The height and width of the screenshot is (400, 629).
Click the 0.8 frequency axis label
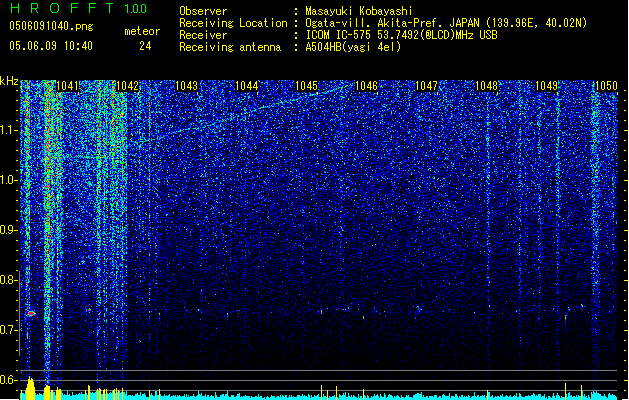point(9,280)
